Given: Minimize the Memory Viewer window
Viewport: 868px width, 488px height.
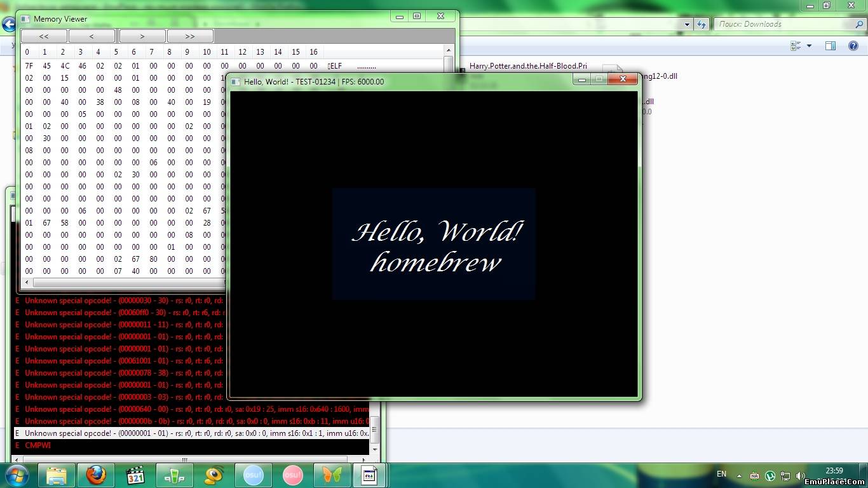Looking at the screenshot, I should (400, 17).
